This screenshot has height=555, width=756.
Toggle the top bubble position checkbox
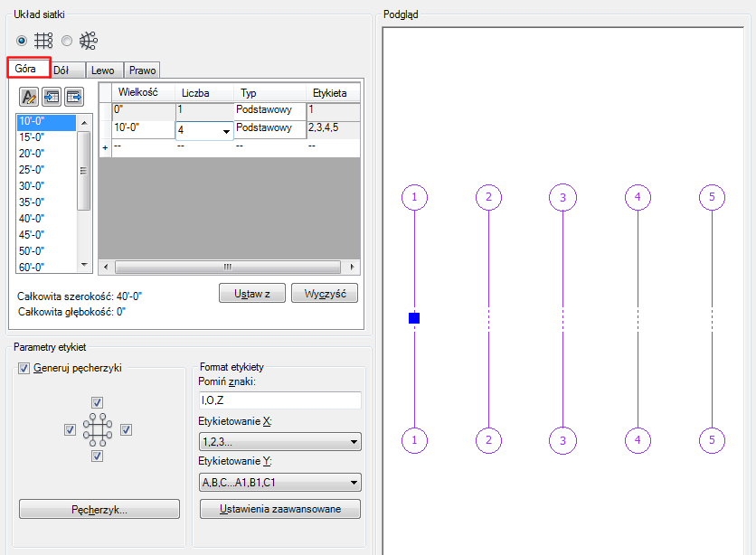(x=97, y=402)
